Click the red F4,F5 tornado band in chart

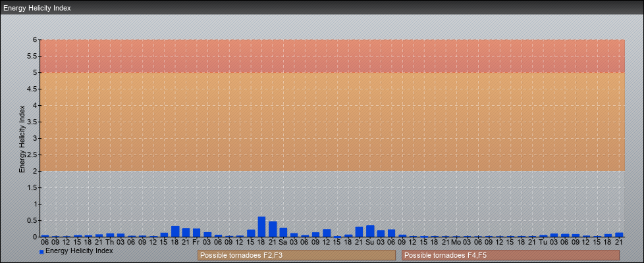coord(333,56)
